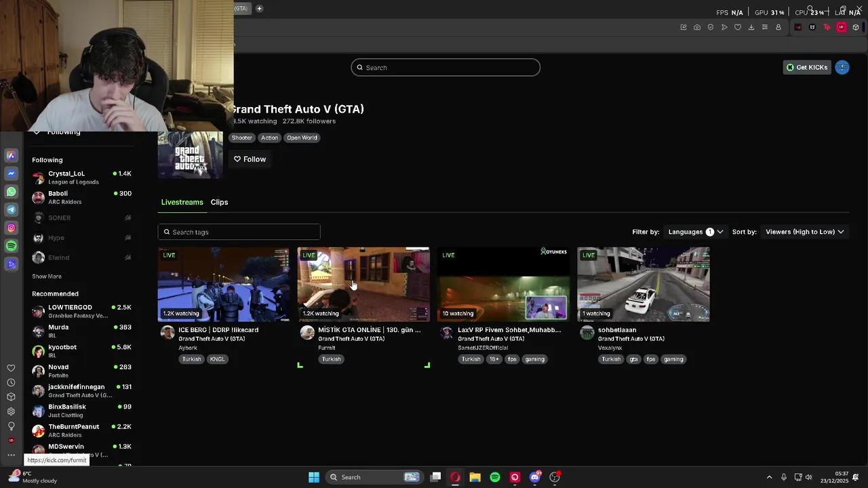Open bookmarks heart in Opera sidebar
Viewport: 868px width, 488px height.
[11, 368]
